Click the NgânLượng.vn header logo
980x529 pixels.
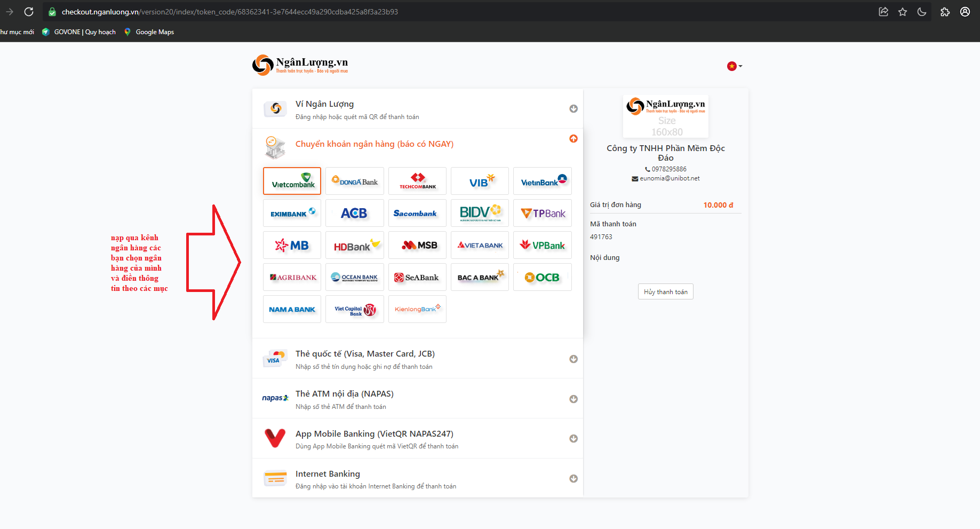coord(300,65)
